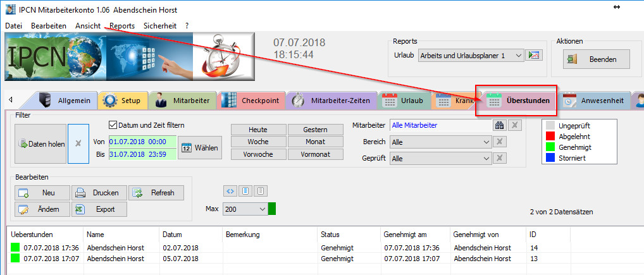Open the Reports menu
The image size is (644, 275).
[x=122, y=25]
